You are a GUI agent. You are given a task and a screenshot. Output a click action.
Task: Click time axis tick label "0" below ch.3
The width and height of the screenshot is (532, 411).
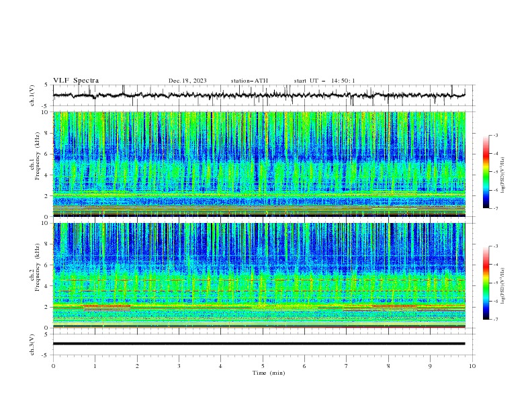pyautogui.click(x=53, y=366)
